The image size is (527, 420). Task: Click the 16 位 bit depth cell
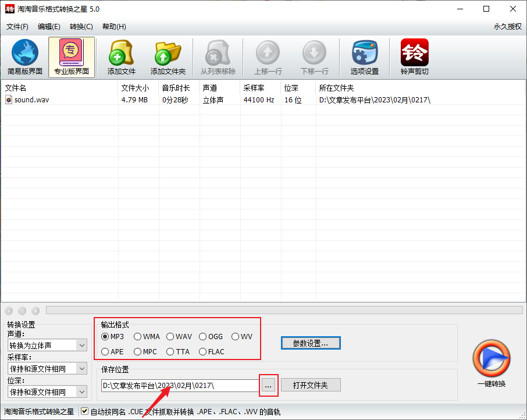293,100
